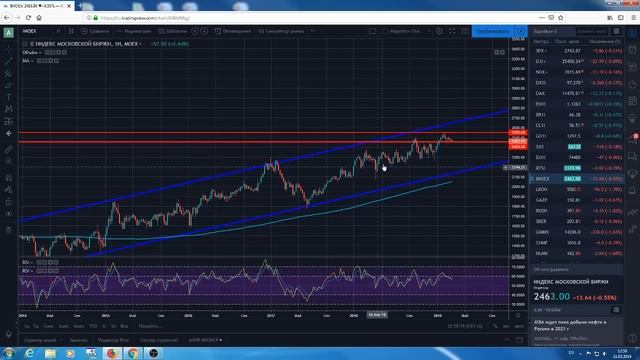The width and height of the screenshot is (640, 360).
Task: Click the back arrow in left toolbar
Action: click(9, 133)
